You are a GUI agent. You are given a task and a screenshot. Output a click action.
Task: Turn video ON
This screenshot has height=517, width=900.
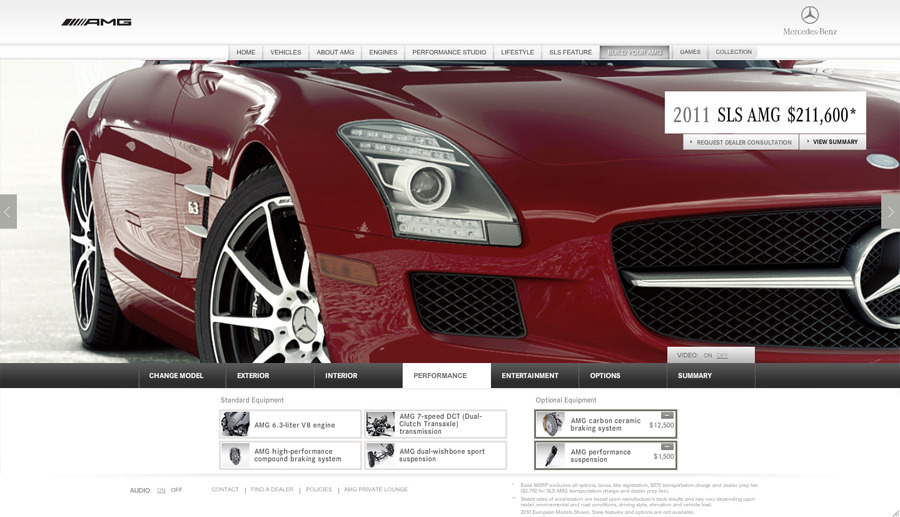coord(708,356)
